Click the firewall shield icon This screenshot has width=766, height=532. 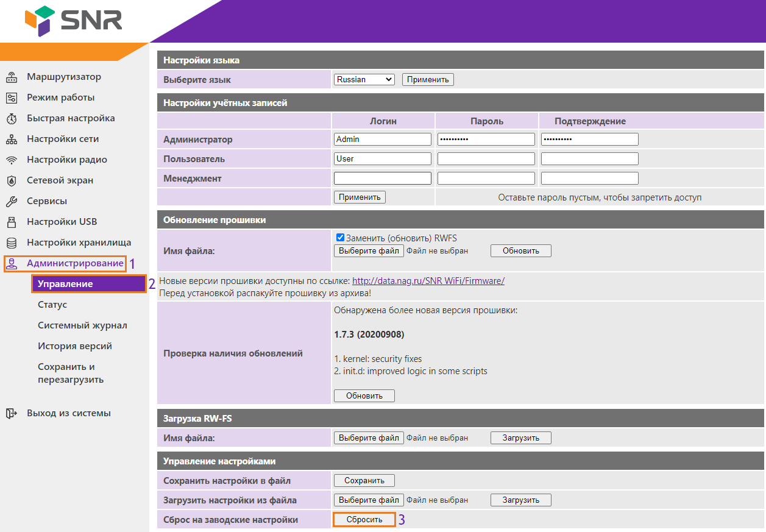11,181
